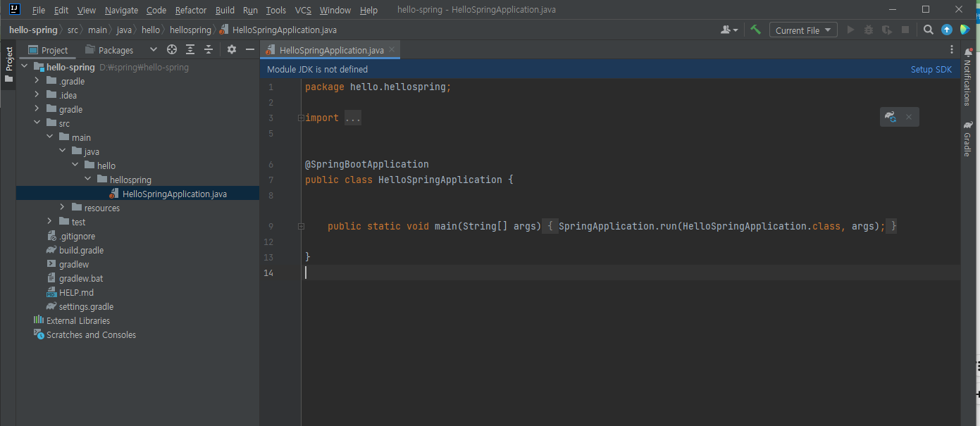Image resolution: width=980 pixels, height=426 pixels.
Task: Switch to the Packages view tab
Action: pyautogui.click(x=109, y=50)
